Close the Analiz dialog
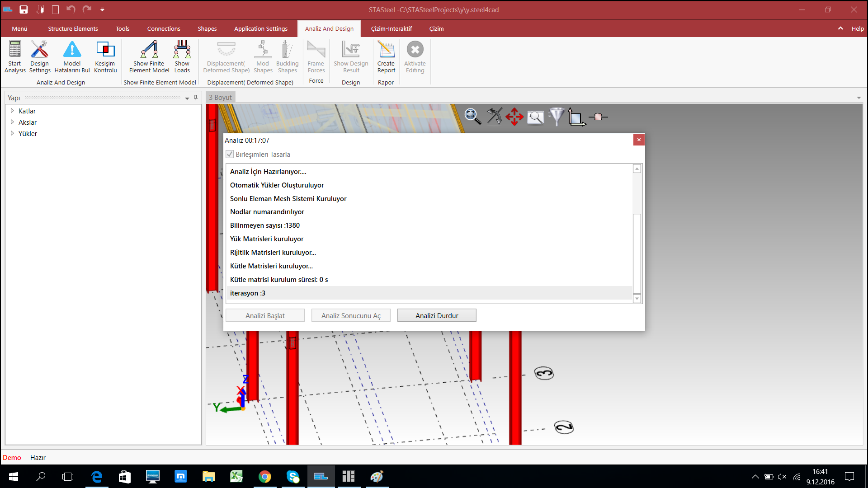The width and height of the screenshot is (868, 488). point(639,140)
